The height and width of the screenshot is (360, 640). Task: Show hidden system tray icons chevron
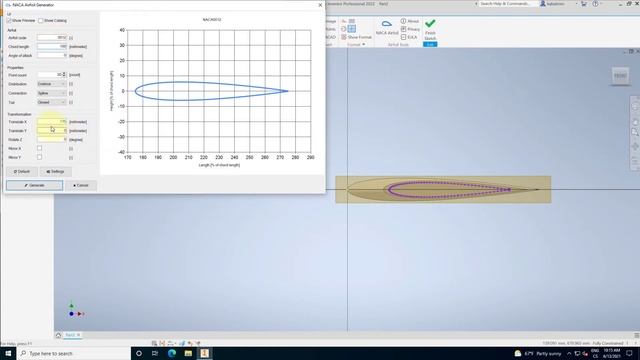(x=569, y=353)
